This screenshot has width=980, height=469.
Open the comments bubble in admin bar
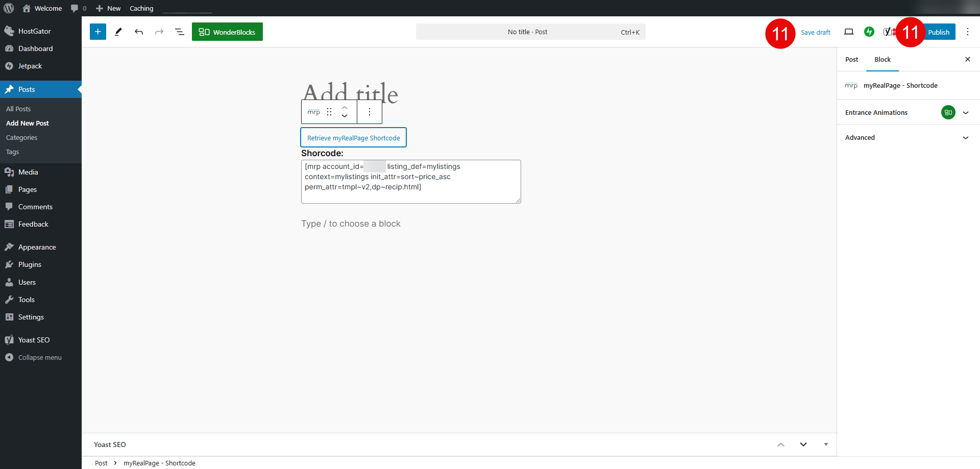tap(79, 8)
